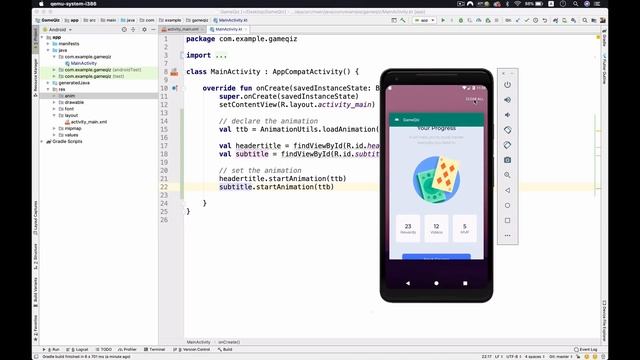Open the Android project view dropdown
Screen dimensions: 640x360
point(60,29)
